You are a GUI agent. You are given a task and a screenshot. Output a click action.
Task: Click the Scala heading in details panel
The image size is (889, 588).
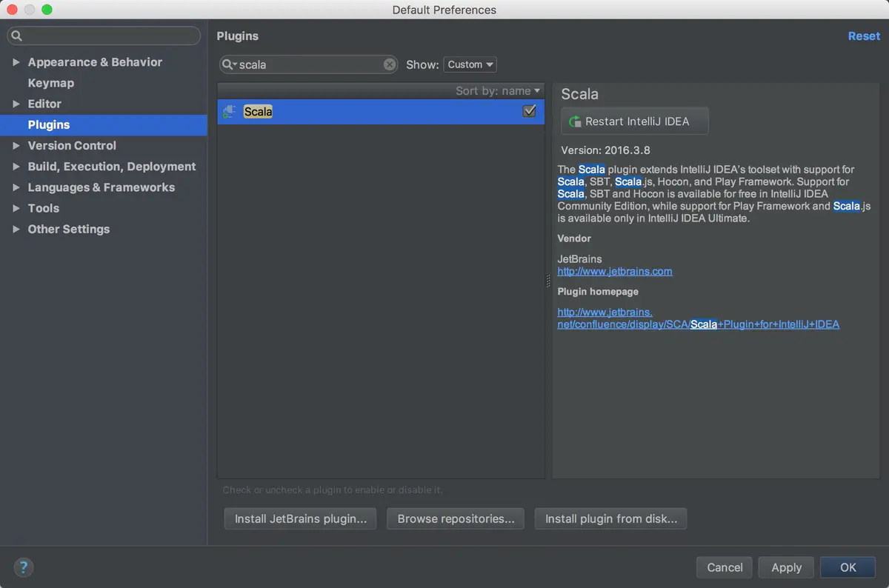click(579, 94)
